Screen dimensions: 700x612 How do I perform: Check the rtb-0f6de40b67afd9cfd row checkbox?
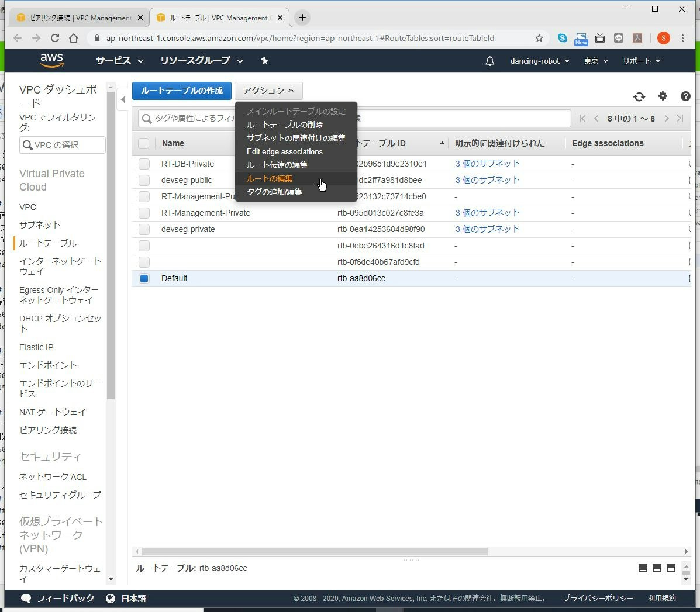[144, 262]
